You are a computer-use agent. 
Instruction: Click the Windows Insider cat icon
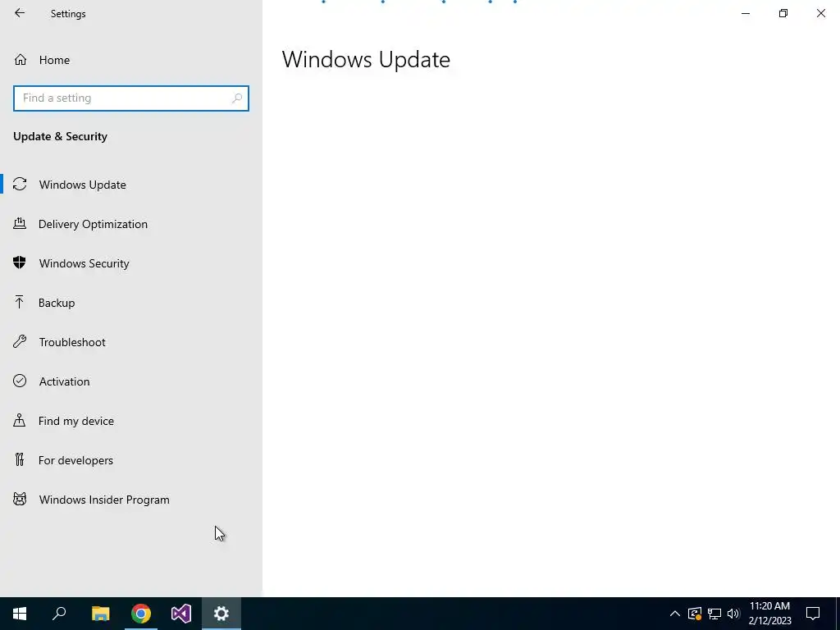point(20,500)
